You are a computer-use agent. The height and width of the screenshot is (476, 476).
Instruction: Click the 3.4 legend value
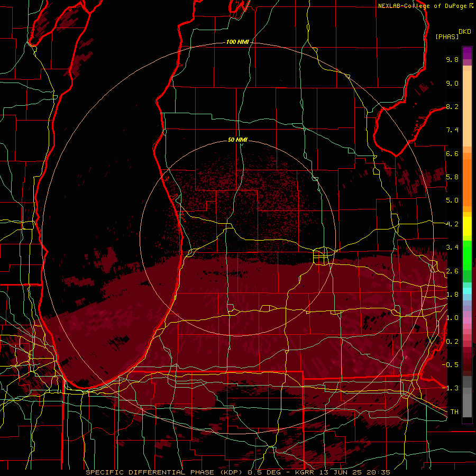[452, 248]
